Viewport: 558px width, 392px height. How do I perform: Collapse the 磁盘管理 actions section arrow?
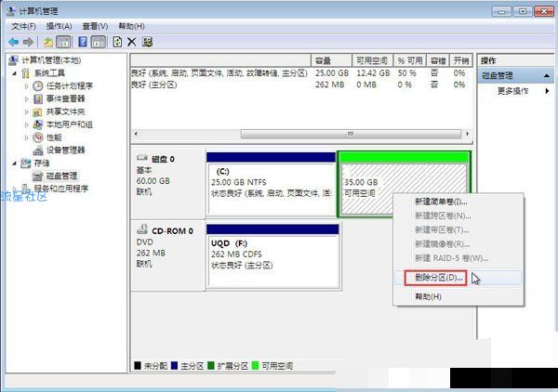coord(547,75)
